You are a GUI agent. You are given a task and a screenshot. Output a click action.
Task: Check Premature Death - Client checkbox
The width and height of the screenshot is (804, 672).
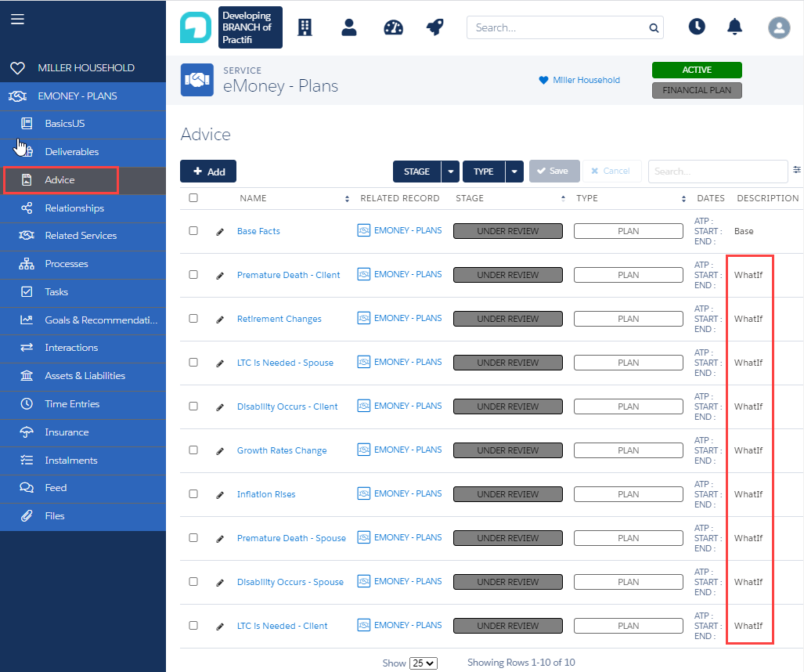point(193,274)
